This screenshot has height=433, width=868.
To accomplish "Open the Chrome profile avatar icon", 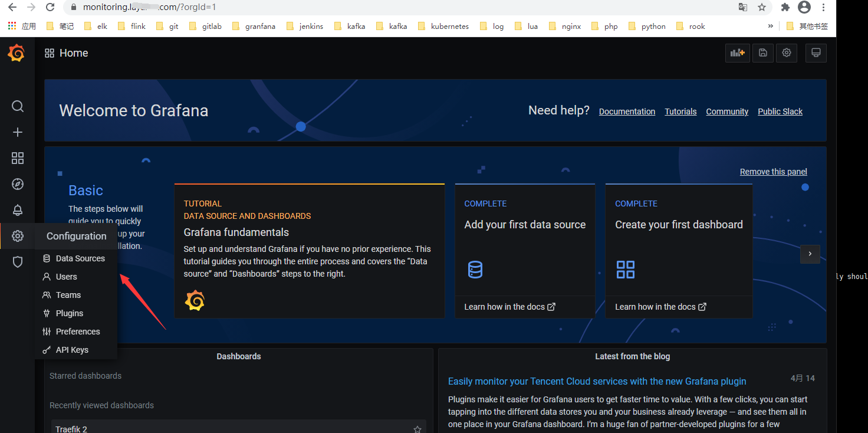I will pos(804,7).
